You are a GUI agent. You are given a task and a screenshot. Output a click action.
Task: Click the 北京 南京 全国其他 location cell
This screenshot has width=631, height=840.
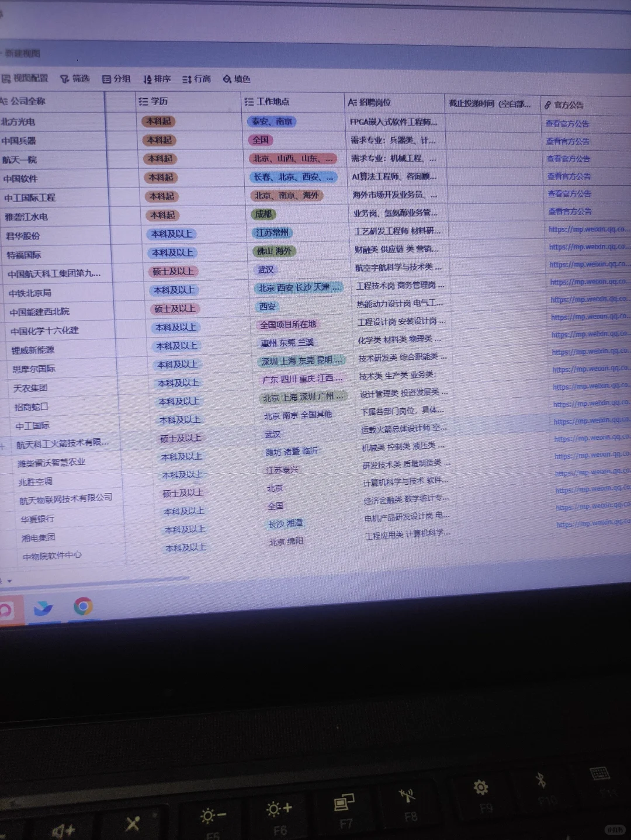click(297, 415)
